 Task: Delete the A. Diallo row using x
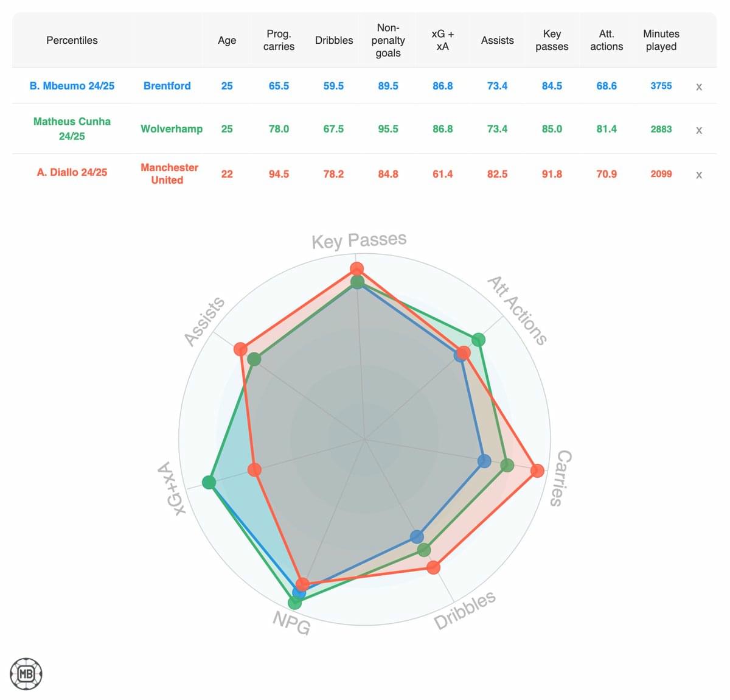point(699,175)
